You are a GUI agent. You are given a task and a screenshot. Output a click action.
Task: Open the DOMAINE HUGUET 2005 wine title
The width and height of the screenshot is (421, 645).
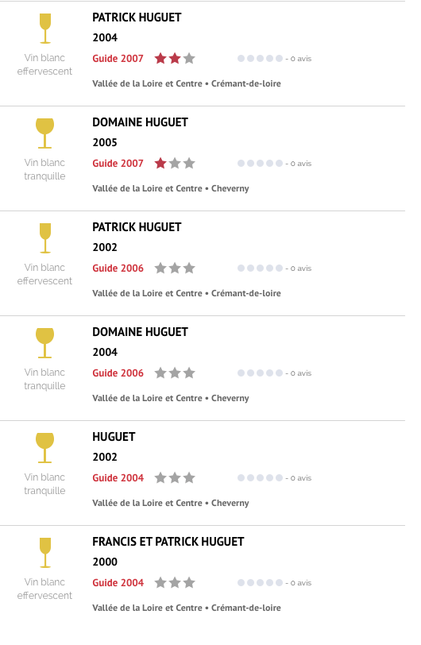click(x=140, y=122)
